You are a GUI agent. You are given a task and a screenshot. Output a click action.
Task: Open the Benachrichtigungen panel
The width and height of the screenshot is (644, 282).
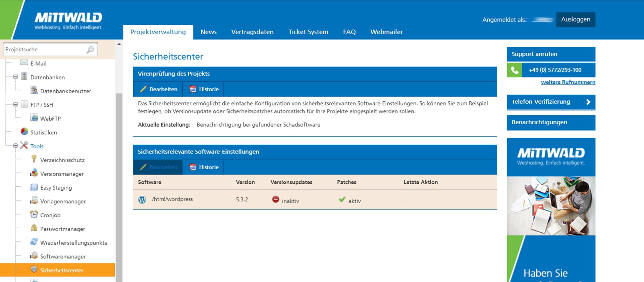click(x=551, y=123)
